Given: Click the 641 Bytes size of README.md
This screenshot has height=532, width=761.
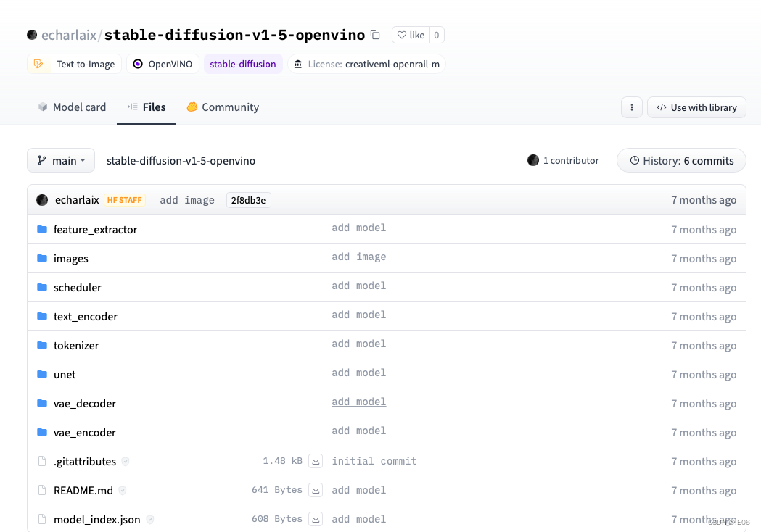Looking at the screenshot, I should click(x=277, y=490).
